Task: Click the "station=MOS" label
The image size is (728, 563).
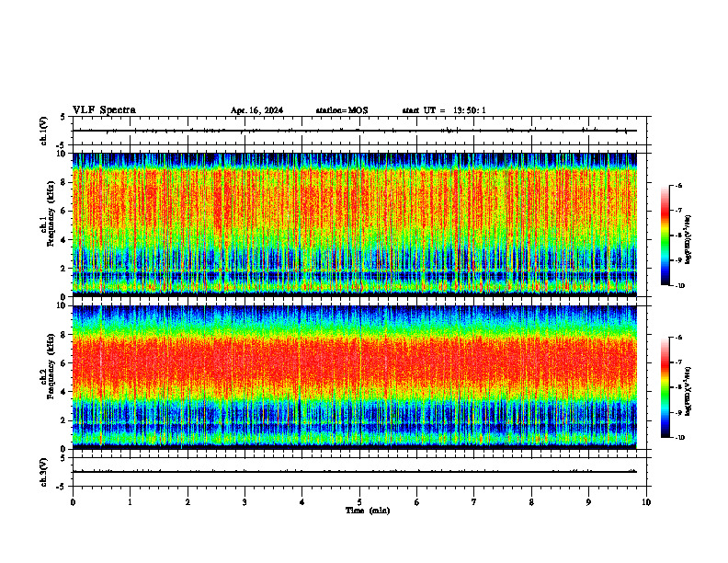Action: [342, 110]
